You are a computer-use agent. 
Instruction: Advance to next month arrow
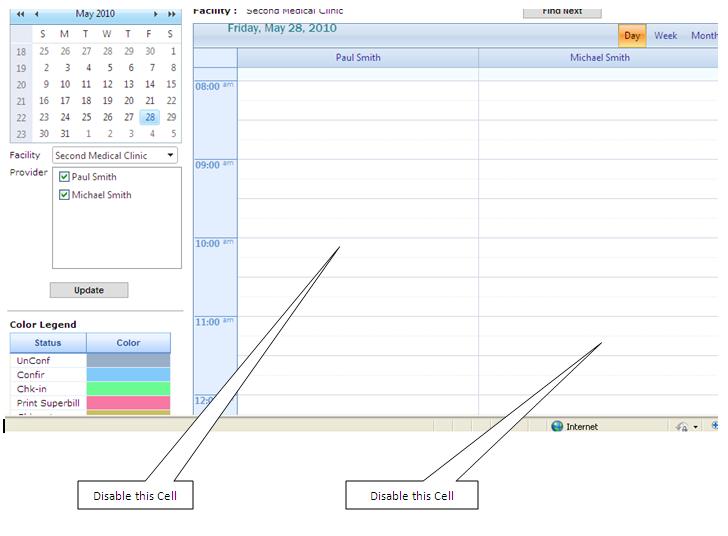pyautogui.click(x=156, y=14)
